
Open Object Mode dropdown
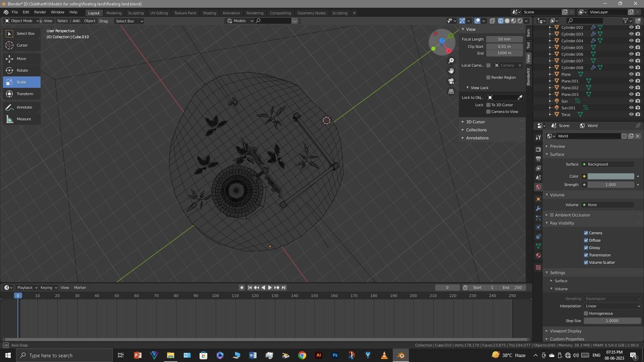tap(21, 21)
